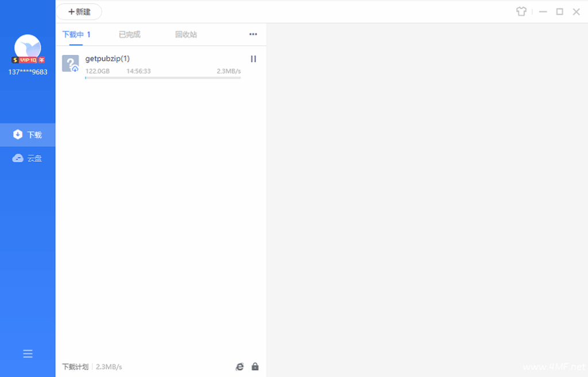
Task: Click the unknown file type icon for getpubzip(1)
Action: 70,63
